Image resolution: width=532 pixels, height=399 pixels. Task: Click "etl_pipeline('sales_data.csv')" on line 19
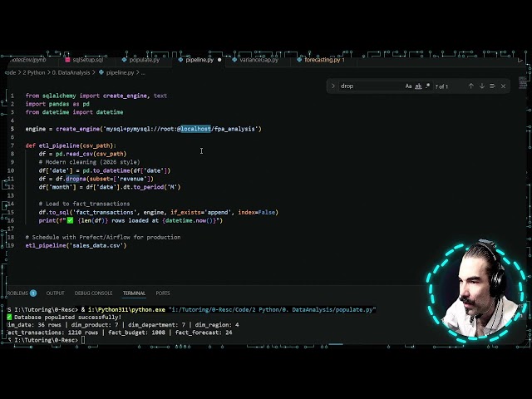[x=76, y=245]
